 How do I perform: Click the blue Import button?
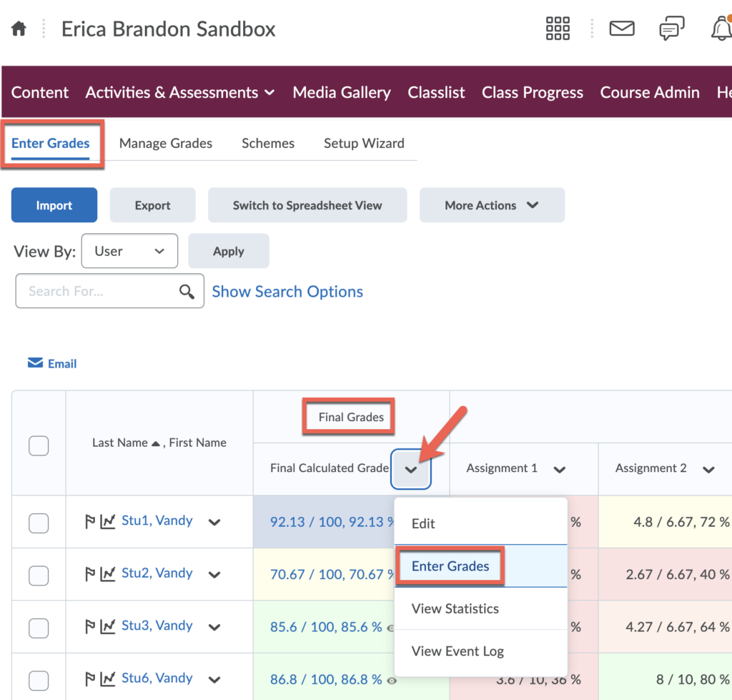(x=54, y=205)
